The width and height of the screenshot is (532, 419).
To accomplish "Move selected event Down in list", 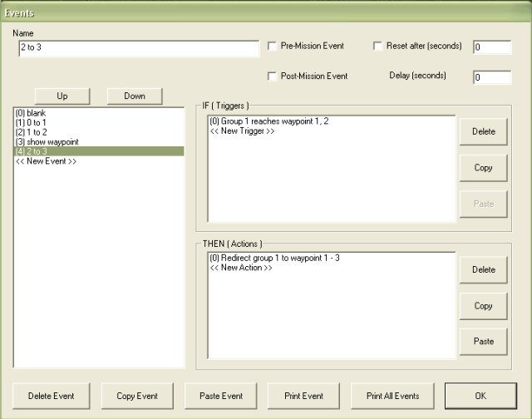I will 135,96.
